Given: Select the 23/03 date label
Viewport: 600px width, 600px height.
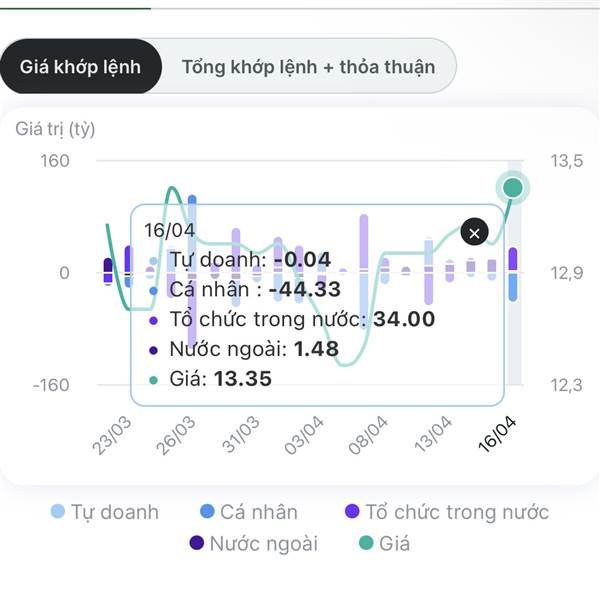Looking at the screenshot, I should point(113,433).
